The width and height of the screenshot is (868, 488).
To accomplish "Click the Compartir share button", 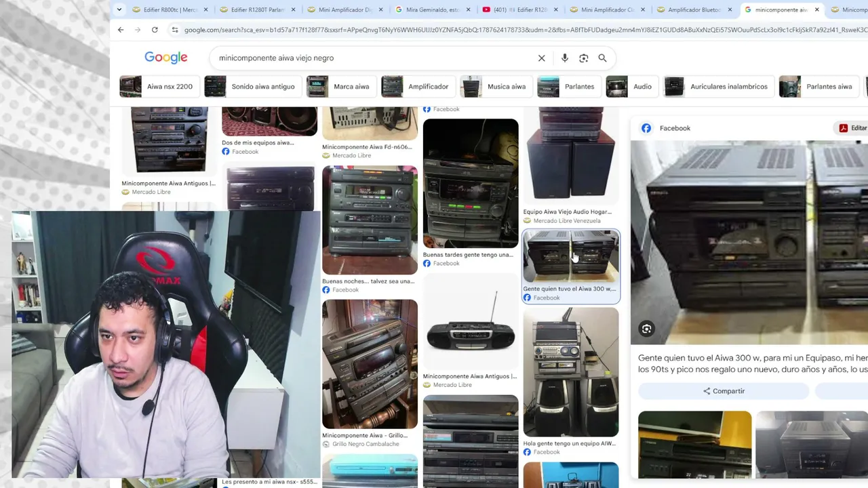I will point(724,391).
